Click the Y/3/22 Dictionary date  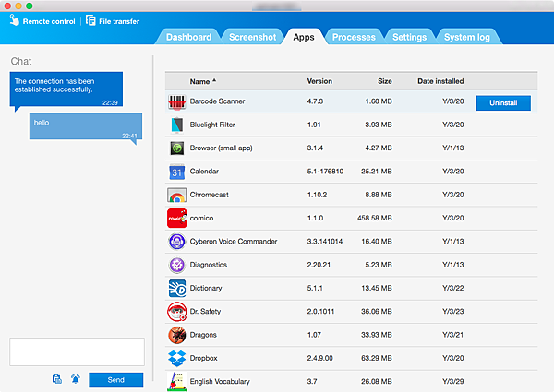click(x=453, y=288)
